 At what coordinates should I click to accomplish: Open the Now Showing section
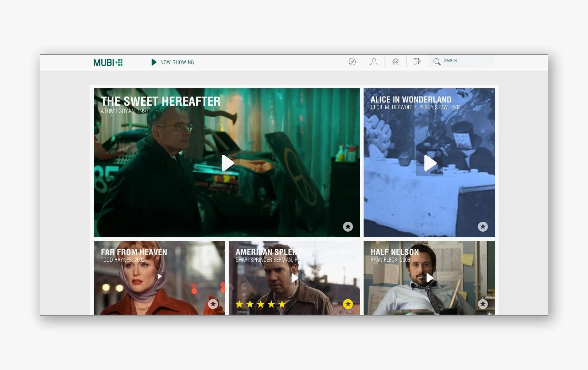tap(177, 62)
